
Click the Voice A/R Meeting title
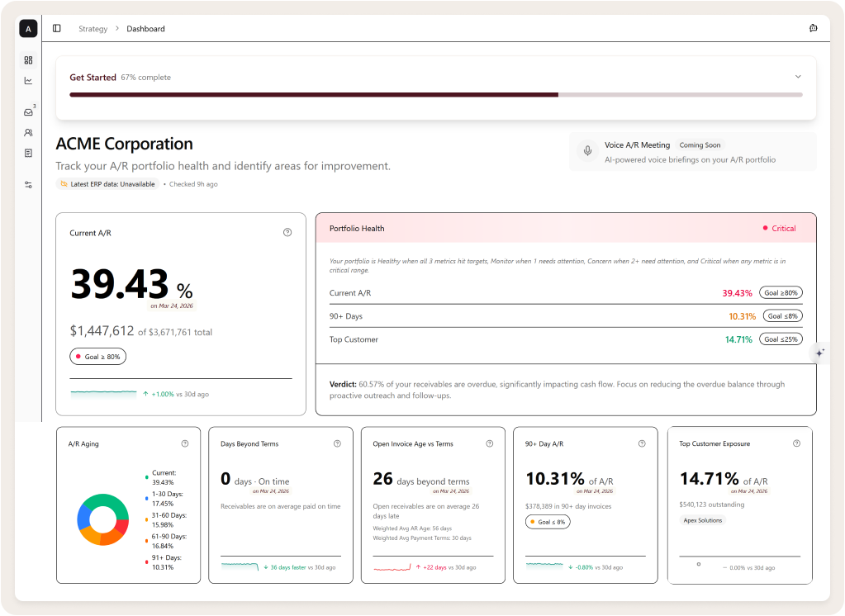click(637, 145)
